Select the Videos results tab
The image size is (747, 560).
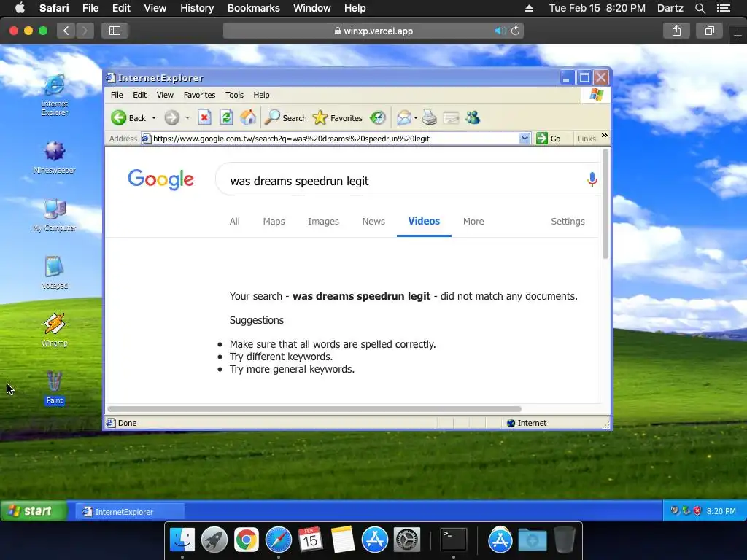pyautogui.click(x=424, y=222)
